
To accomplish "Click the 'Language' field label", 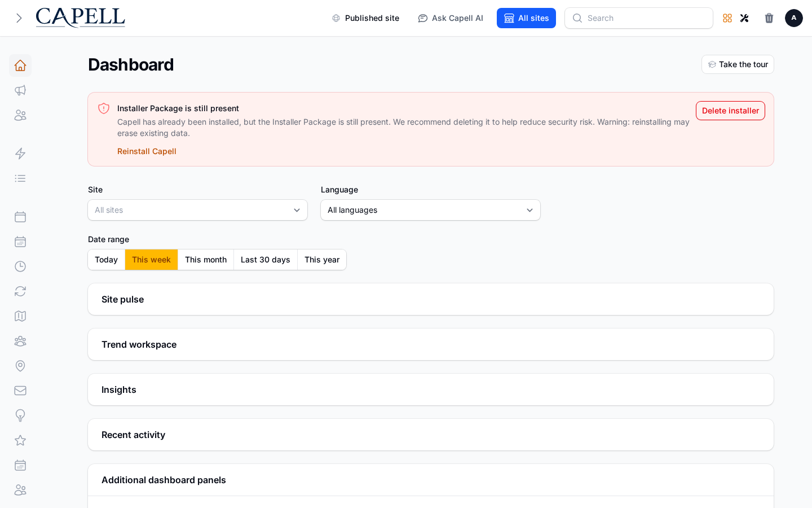I will (x=339, y=190).
